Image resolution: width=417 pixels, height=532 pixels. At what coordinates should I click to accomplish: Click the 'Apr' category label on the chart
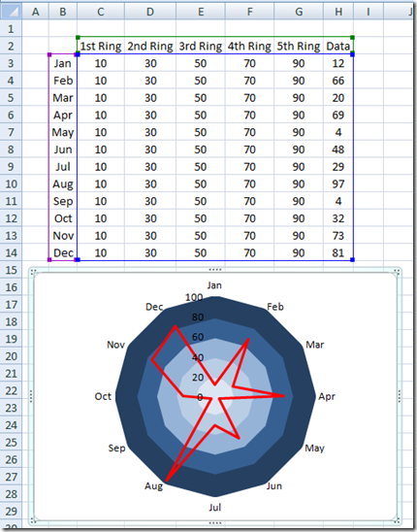(x=327, y=396)
